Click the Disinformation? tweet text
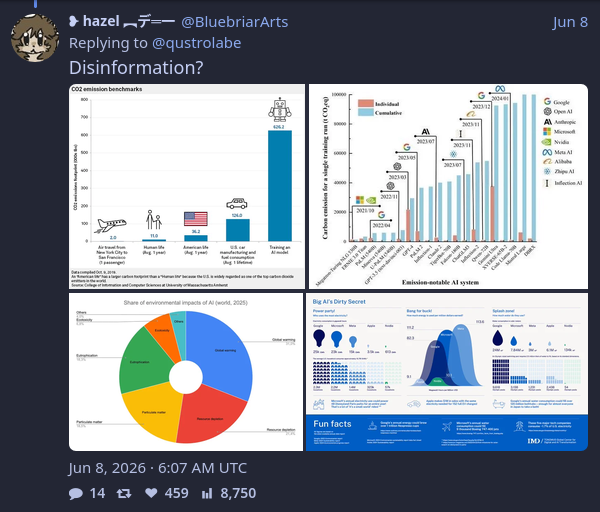600x512 pixels. click(136, 67)
